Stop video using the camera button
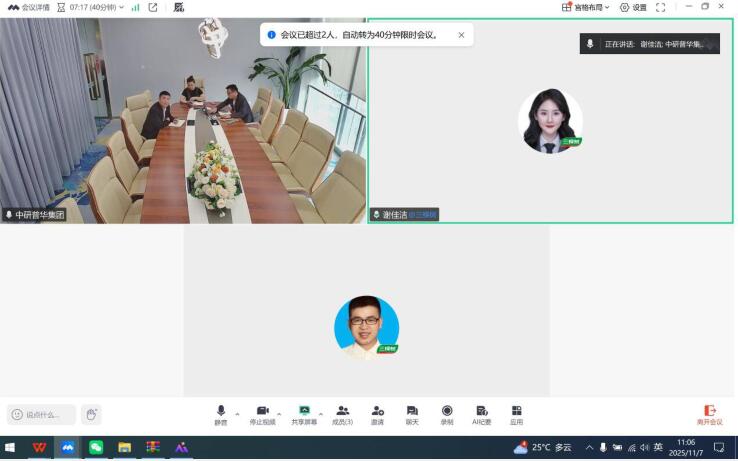The width and height of the screenshot is (738, 461). (x=262, y=413)
